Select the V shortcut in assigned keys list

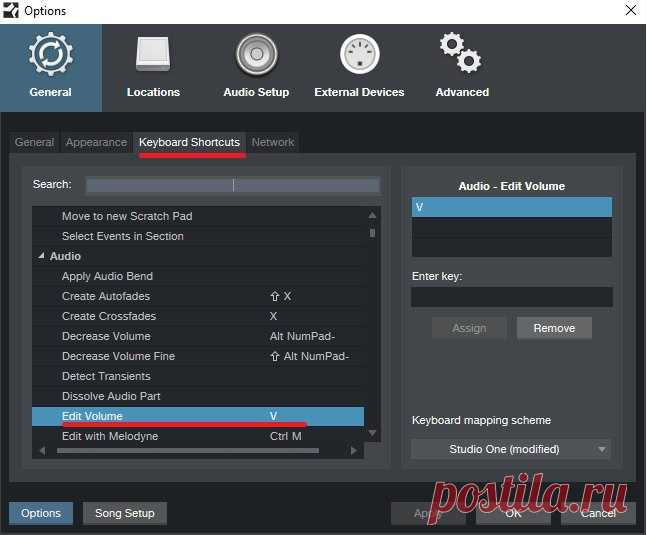pos(511,207)
